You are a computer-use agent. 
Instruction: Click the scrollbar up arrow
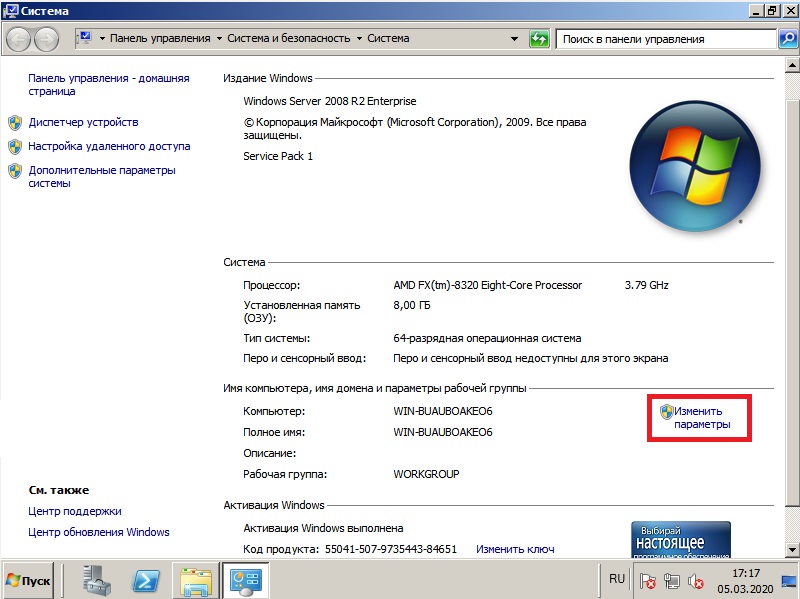(792, 65)
